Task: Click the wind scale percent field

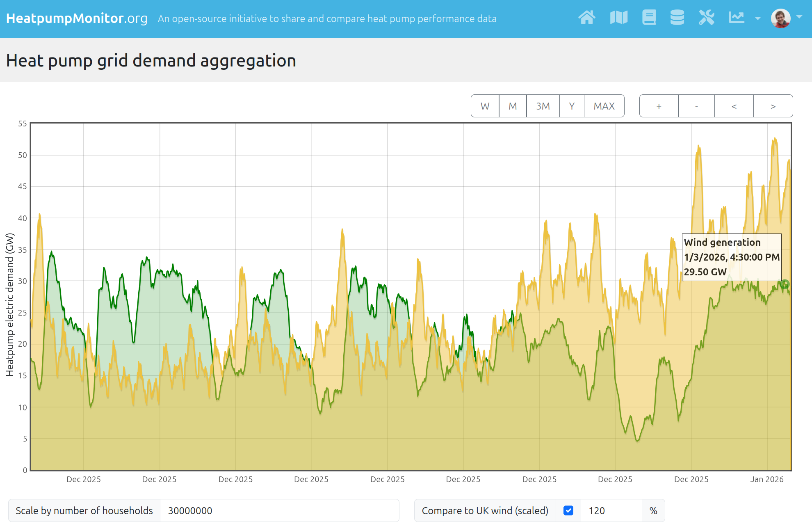Action: (611, 510)
